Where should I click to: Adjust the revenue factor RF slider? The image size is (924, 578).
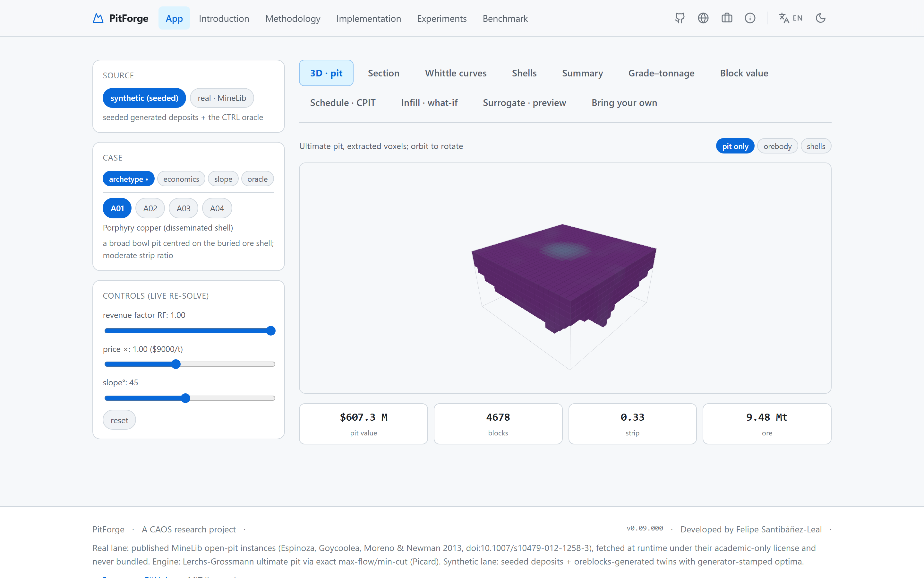[190, 331]
